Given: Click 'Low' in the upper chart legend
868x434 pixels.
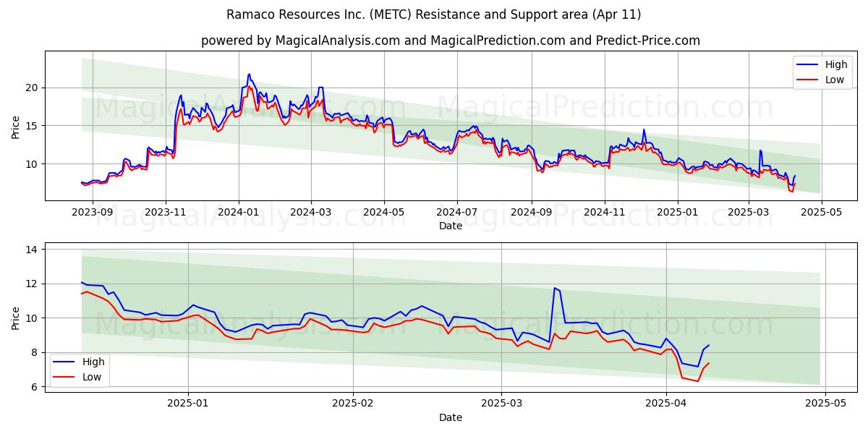Looking at the screenshot, I should [835, 80].
